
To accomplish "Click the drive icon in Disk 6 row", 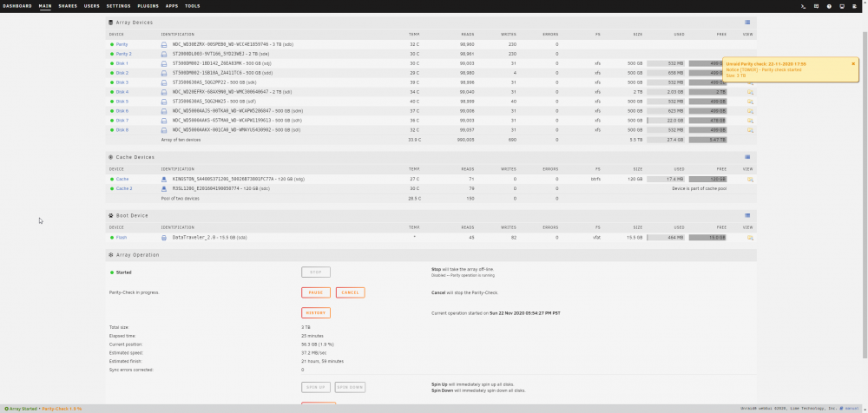I will tap(164, 111).
